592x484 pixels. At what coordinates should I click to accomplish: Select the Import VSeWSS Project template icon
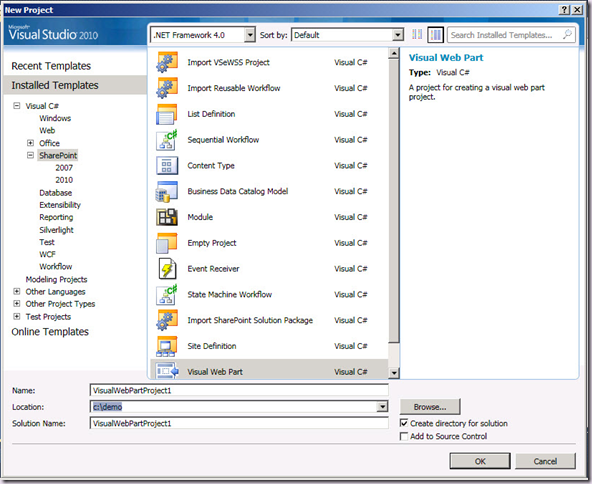[x=167, y=62]
